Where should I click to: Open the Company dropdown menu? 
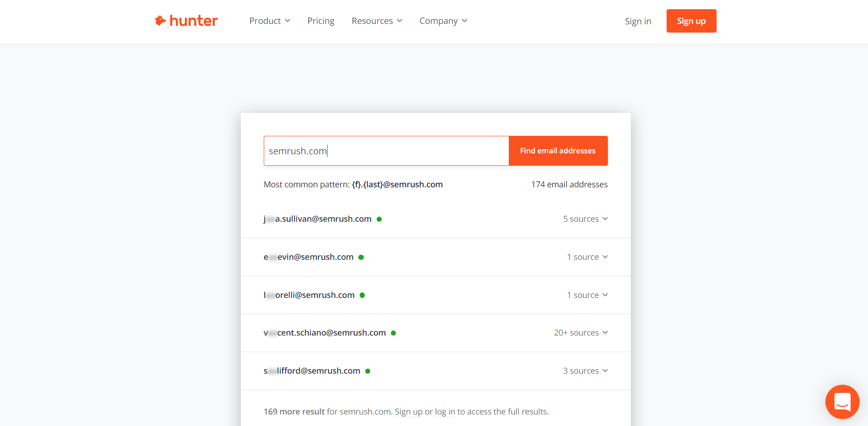[x=443, y=21]
